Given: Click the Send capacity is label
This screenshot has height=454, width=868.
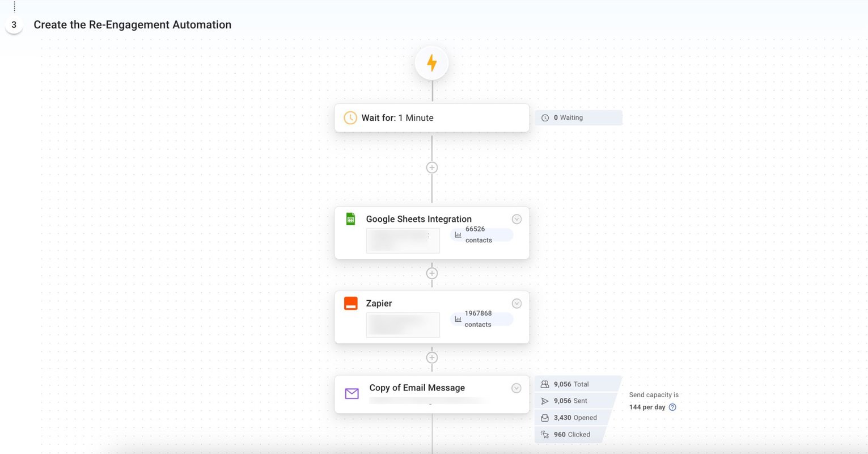Looking at the screenshot, I should (654, 395).
